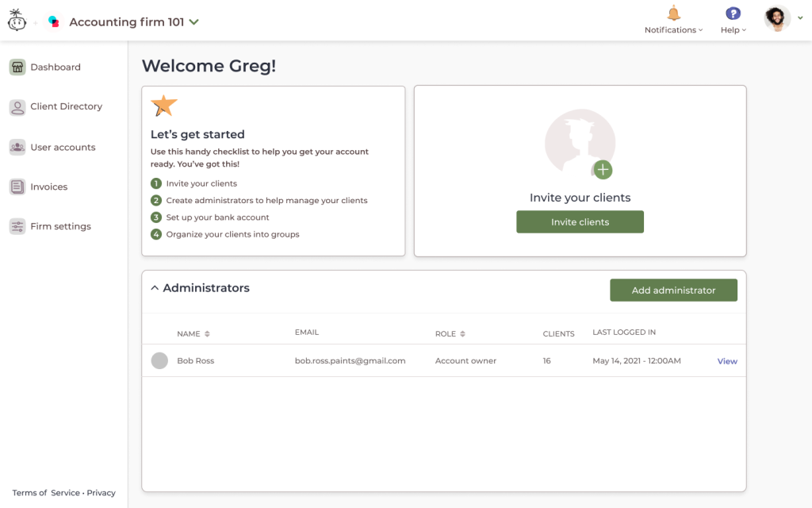Open the Privacy link

click(x=101, y=493)
